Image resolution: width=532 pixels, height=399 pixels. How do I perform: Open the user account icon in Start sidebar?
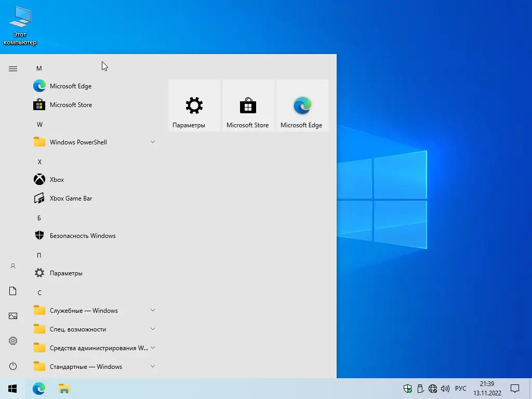pyautogui.click(x=13, y=266)
